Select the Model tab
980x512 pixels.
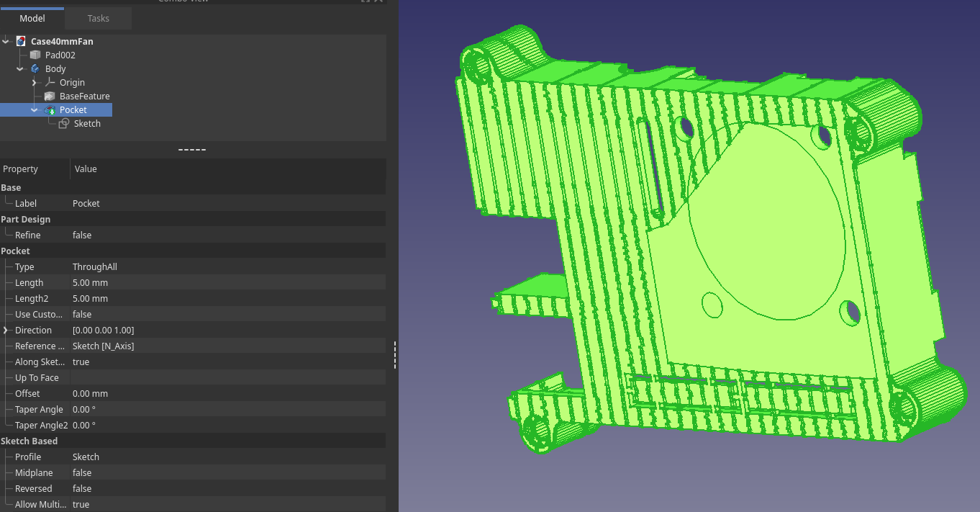(x=32, y=18)
